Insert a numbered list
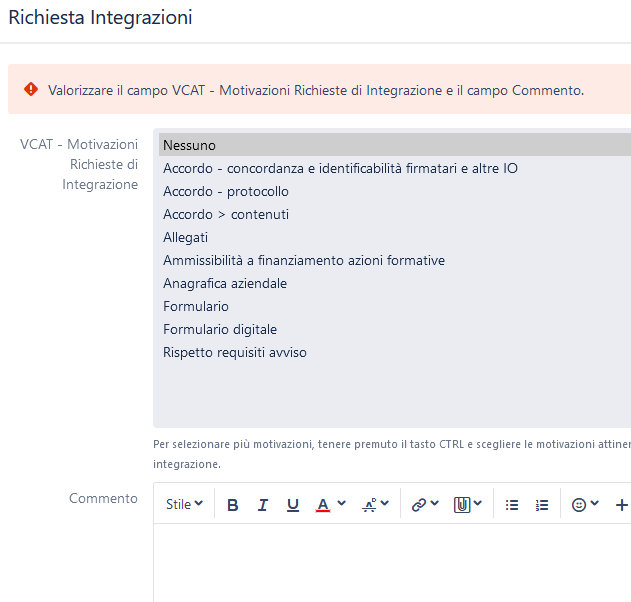 542,505
